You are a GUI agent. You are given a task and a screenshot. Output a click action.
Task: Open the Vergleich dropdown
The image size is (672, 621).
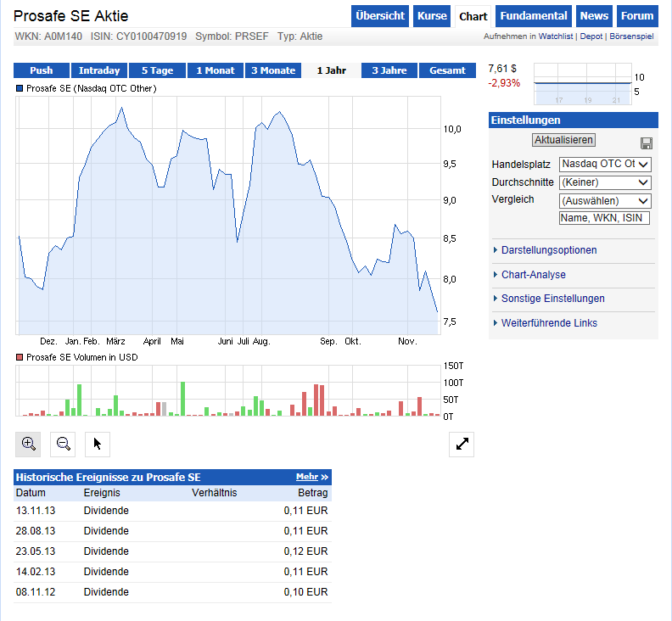(x=605, y=201)
